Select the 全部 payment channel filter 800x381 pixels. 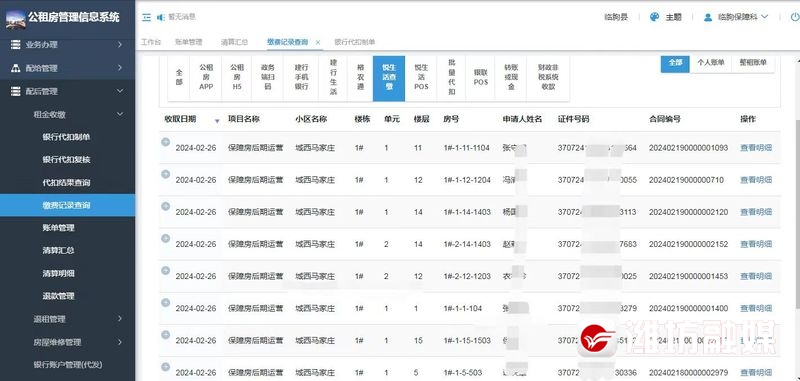179,78
